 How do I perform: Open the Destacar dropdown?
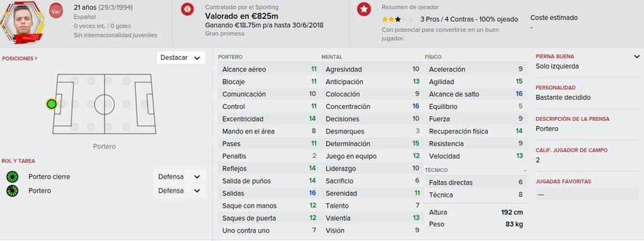point(180,58)
